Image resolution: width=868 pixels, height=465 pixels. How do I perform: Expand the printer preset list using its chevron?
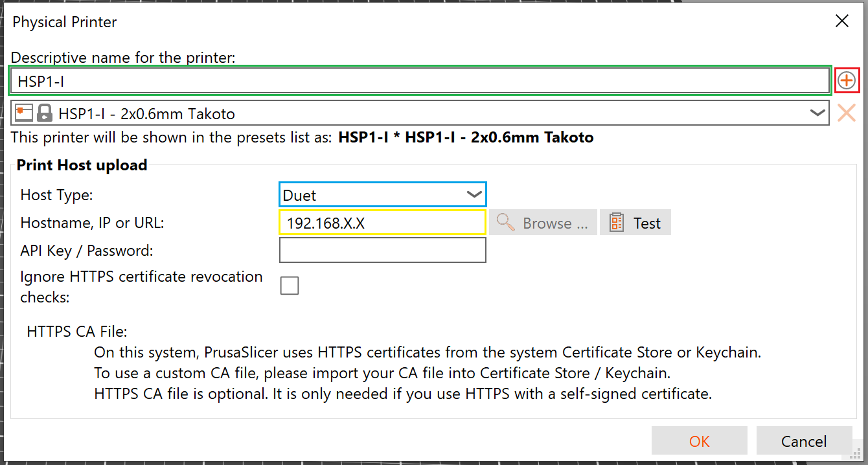(817, 113)
